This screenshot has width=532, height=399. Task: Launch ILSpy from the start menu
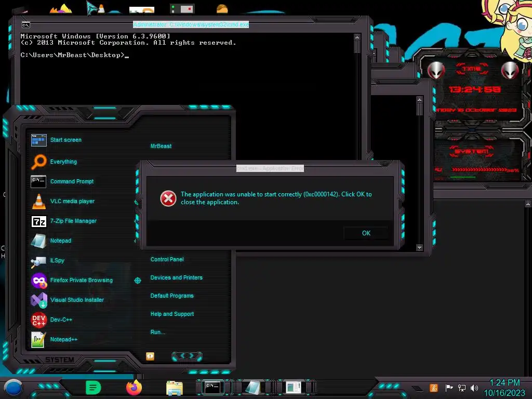47,260
